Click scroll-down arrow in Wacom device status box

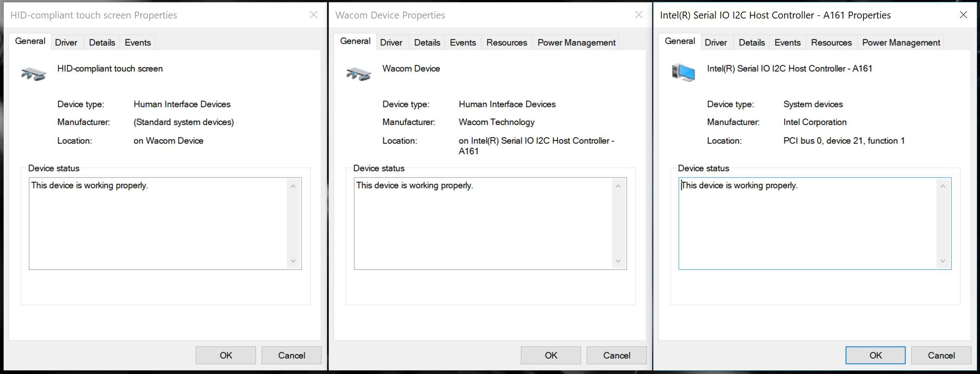[618, 261]
